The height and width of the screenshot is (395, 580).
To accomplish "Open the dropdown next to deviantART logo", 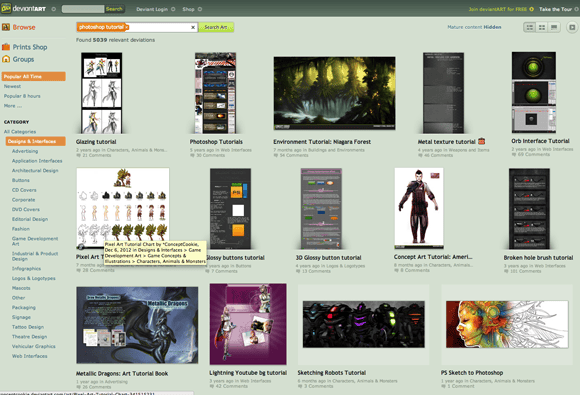I will pos(54,9).
